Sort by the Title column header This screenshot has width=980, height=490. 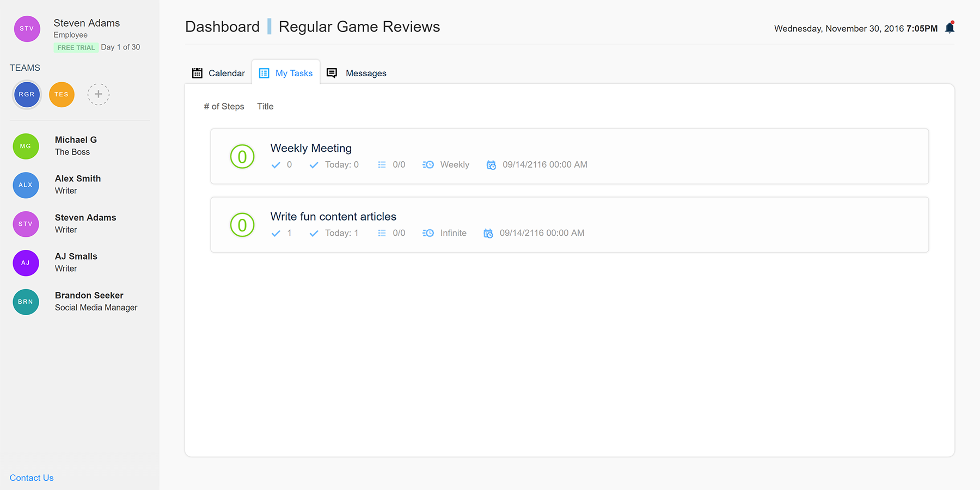tap(265, 106)
